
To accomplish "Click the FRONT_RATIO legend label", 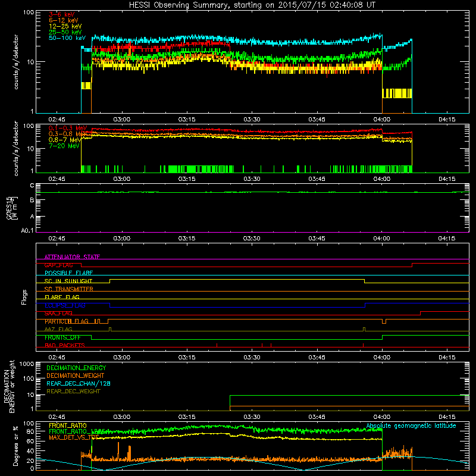I will point(68,425).
